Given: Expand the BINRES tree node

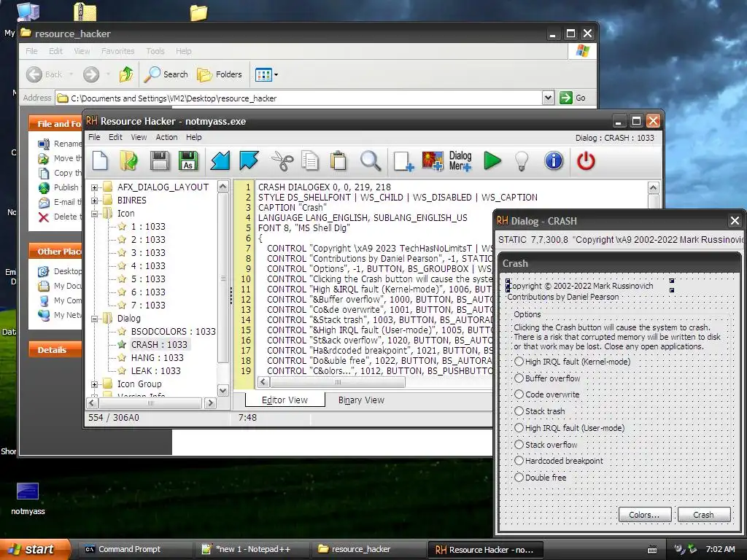Looking at the screenshot, I should (94, 201).
